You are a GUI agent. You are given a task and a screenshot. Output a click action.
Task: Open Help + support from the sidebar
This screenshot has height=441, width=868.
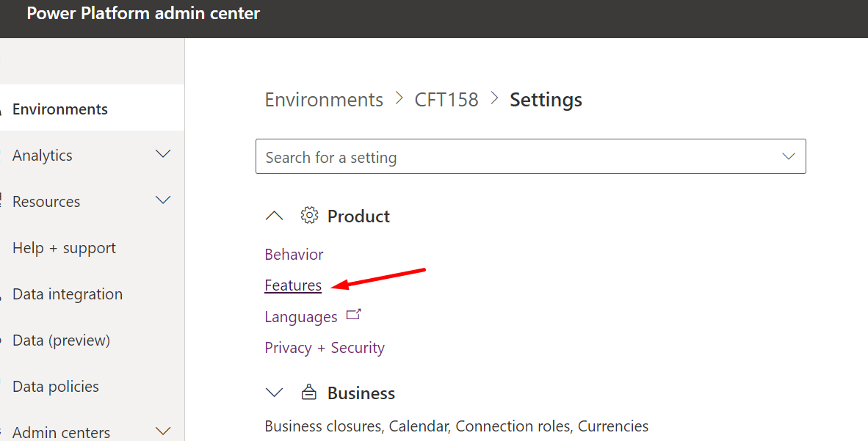pyautogui.click(x=64, y=247)
